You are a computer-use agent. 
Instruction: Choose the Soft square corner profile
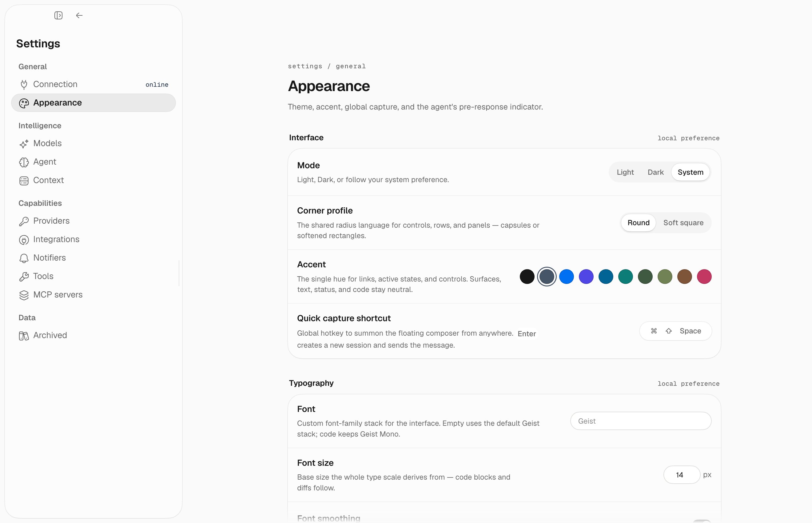pyautogui.click(x=683, y=223)
